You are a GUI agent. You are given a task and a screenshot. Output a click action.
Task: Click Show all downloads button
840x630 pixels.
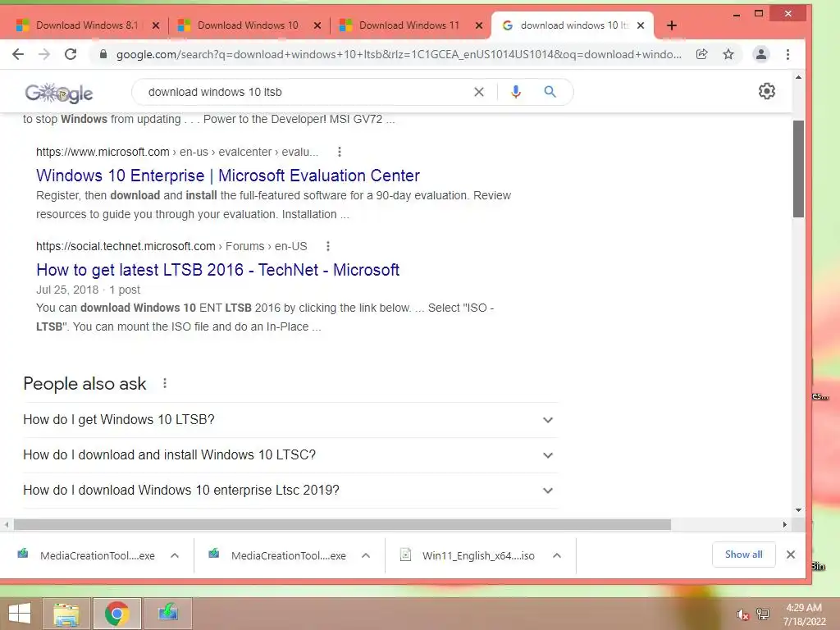pos(743,555)
